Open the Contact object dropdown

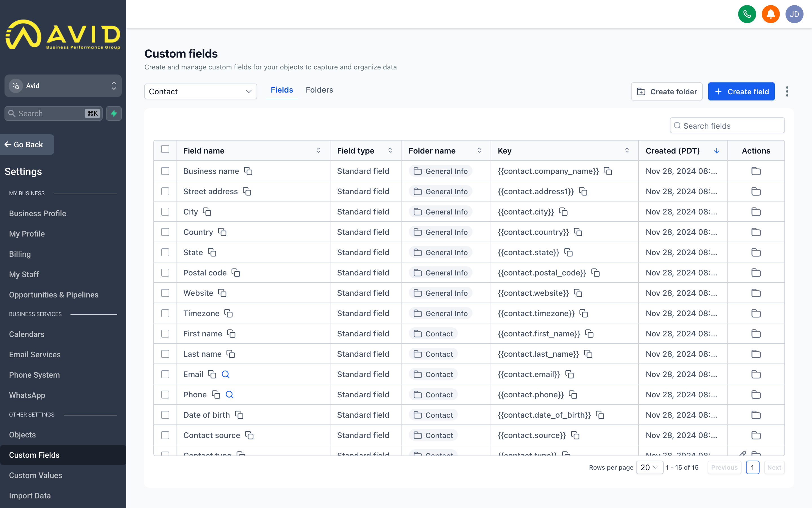(201, 91)
